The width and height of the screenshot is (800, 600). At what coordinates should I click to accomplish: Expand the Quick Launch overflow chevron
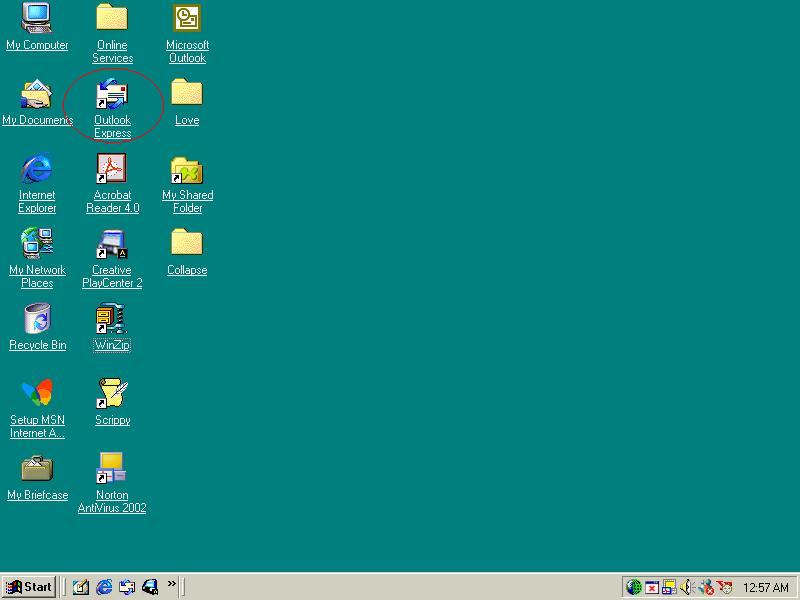(x=172, y=585)
